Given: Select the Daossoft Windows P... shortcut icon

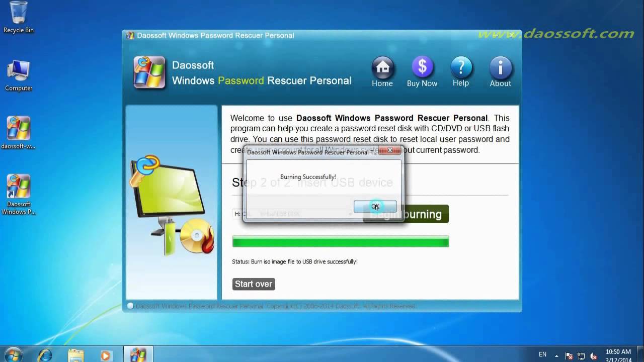Looking at the screenshot, I should 19,195.
